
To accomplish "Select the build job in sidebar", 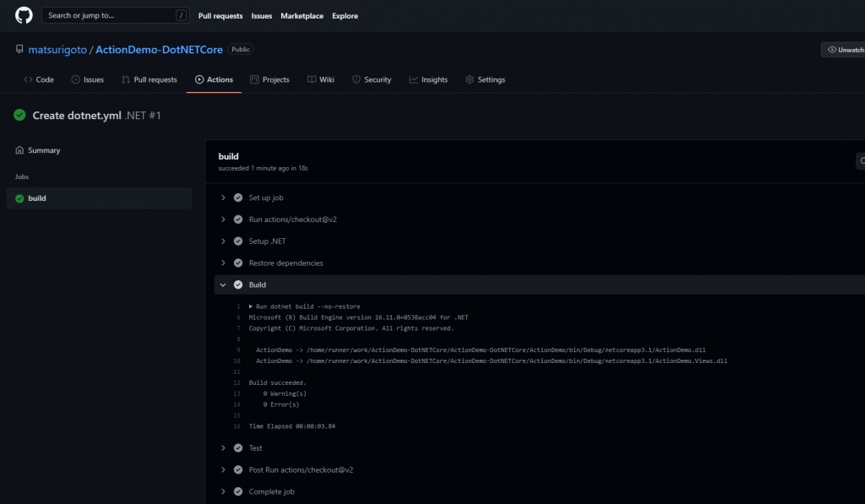I will pos(100,198).
